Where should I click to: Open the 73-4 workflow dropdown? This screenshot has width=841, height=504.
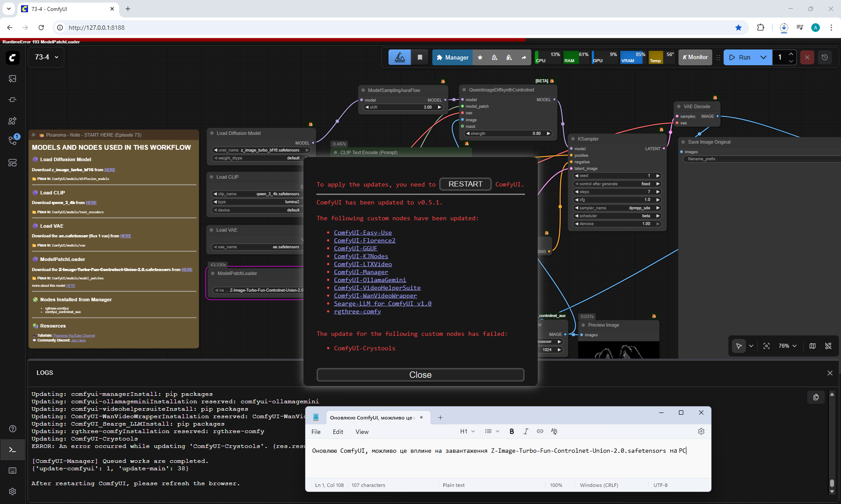[x=46, y=57]
